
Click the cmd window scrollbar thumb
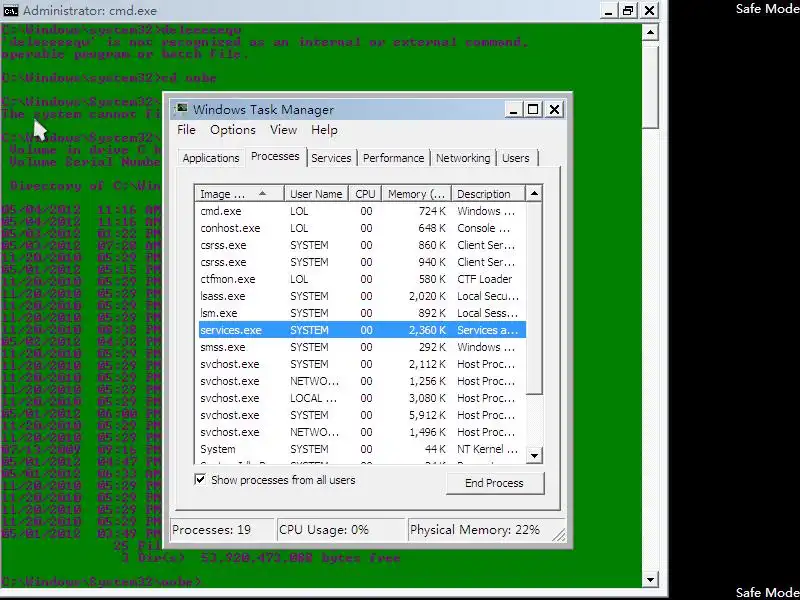tap(650, 85)
